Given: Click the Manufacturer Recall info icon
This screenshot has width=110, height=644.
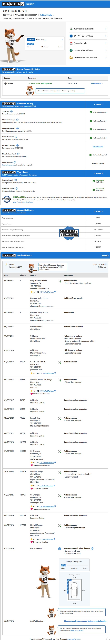Looking at the screenshot, I should [18, 154].
